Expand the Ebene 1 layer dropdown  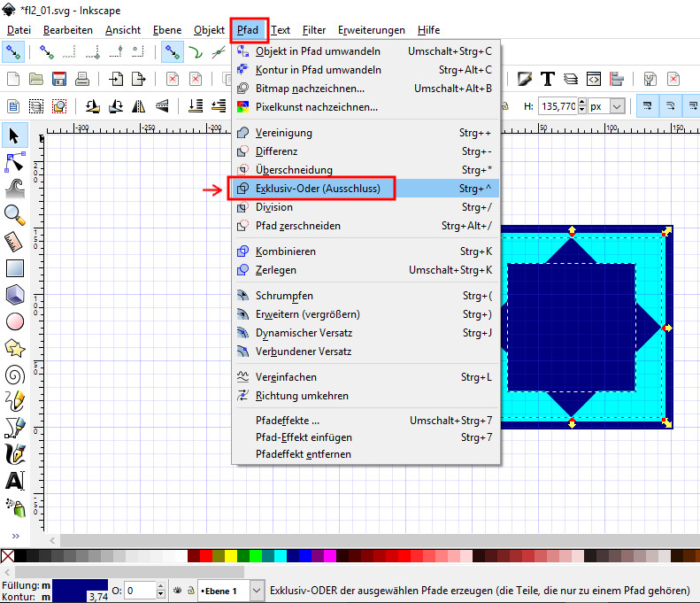[257, 590]
